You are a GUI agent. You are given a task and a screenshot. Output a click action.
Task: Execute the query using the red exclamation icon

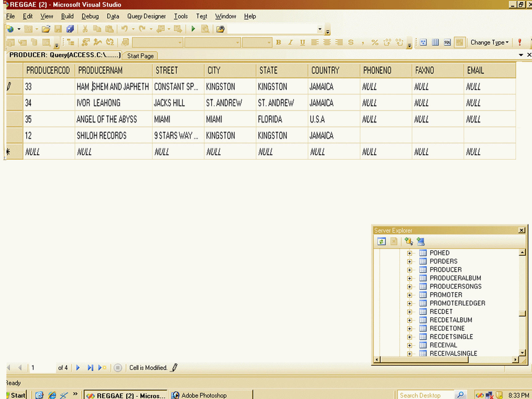[519, 42]
